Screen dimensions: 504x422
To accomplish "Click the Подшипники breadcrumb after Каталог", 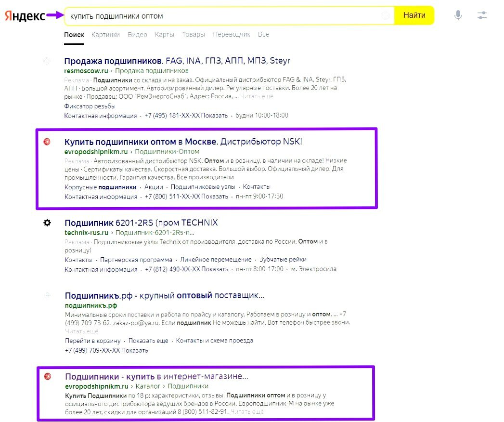I will click(188, 386).
